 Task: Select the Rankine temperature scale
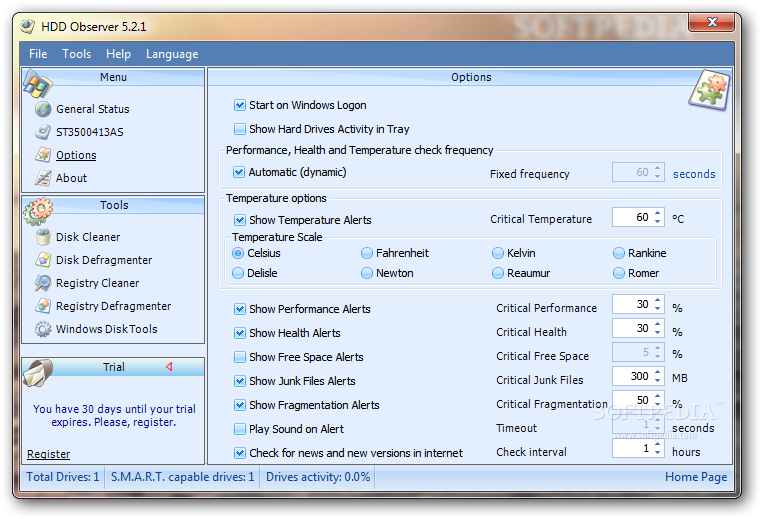click(x=619, y=253)
